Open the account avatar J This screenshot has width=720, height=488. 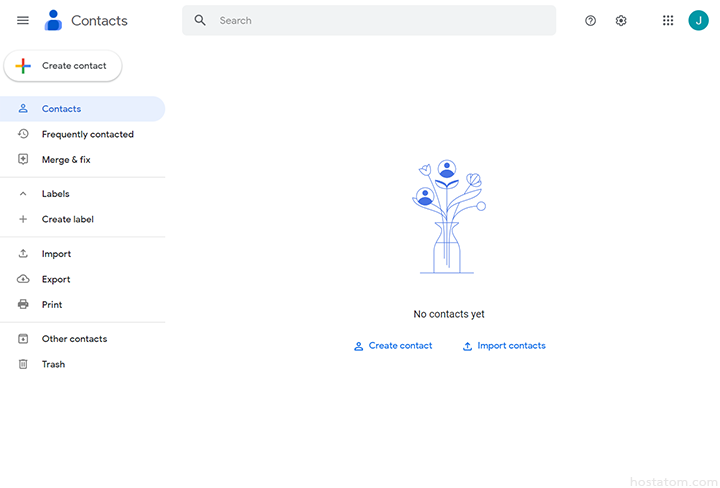tap(698, 20)
